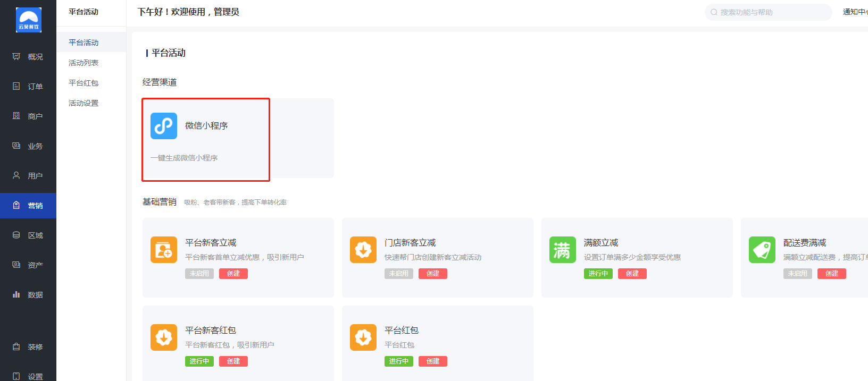This screenshot has width=868, height=381.
Task: Open 通知中心 at the top right
Action: [x=855, y=12]
